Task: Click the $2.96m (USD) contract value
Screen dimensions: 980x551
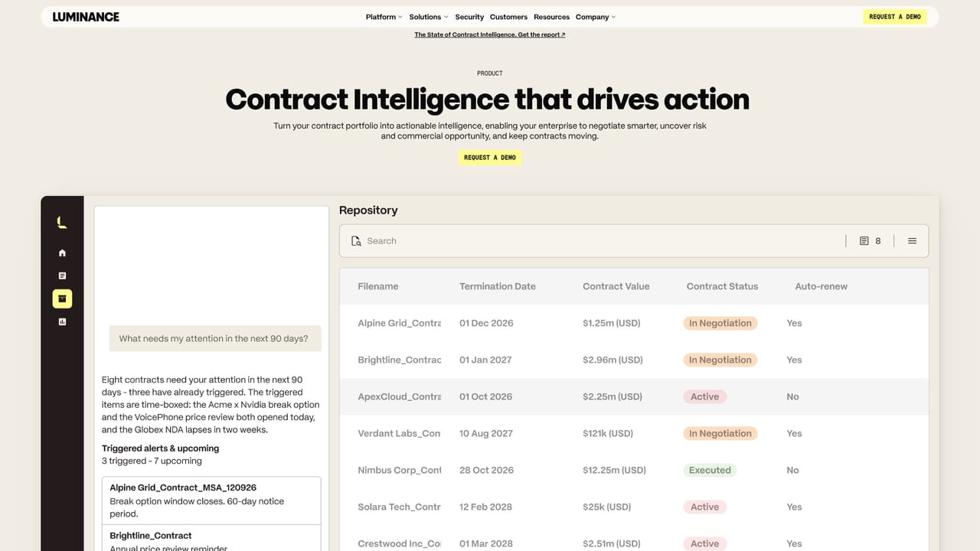Action: [x=612, y=360]
